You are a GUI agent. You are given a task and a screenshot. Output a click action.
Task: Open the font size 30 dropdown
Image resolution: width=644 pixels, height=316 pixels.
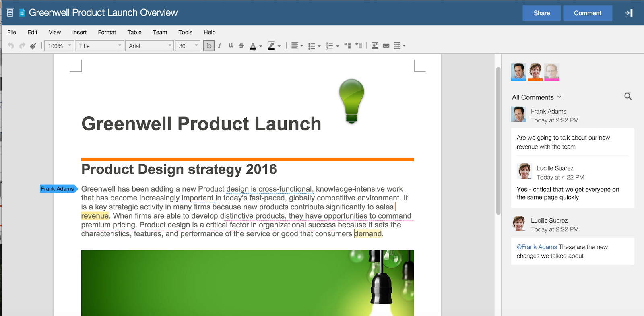pyautogui.click(x=188, y=46)
